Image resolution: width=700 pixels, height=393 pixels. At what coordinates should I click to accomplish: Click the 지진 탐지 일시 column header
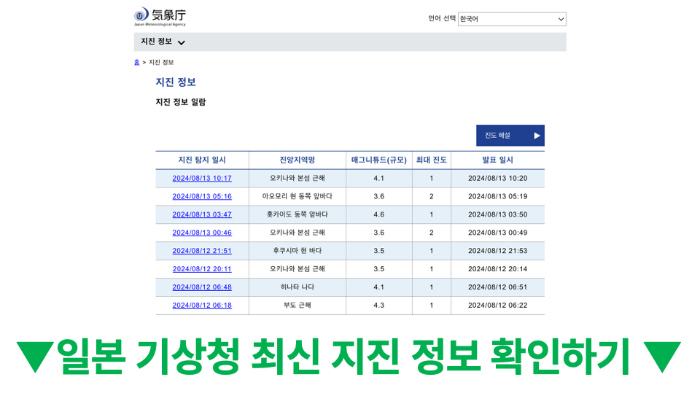click(202, 160)
